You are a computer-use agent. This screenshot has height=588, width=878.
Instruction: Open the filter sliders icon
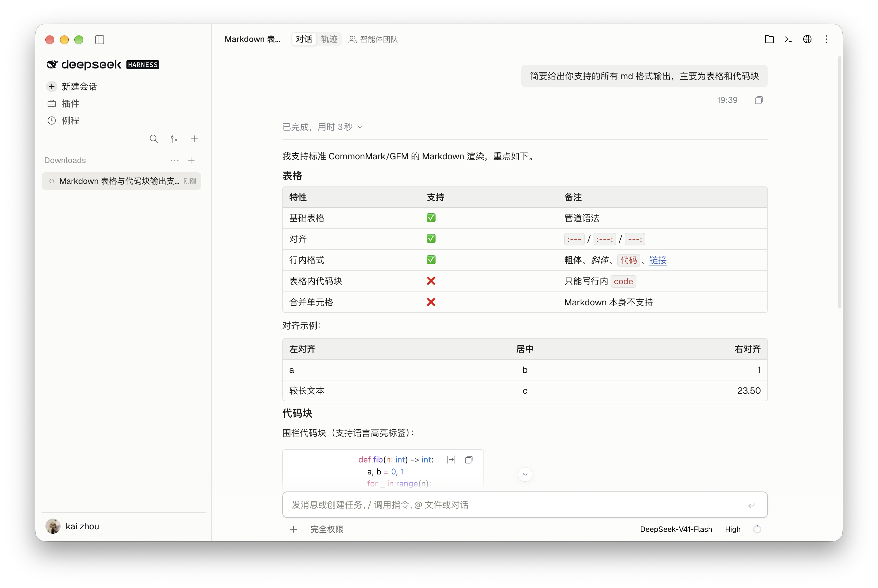(174, 139)
